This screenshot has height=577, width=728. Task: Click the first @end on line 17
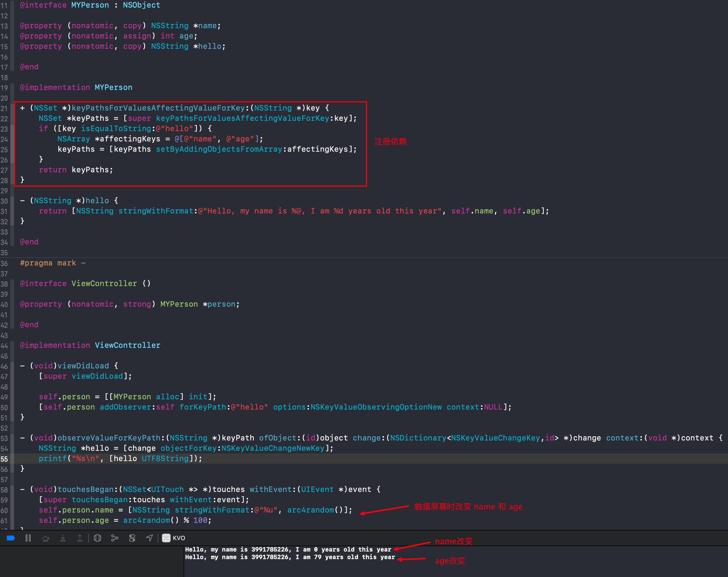tap(29, 67)
